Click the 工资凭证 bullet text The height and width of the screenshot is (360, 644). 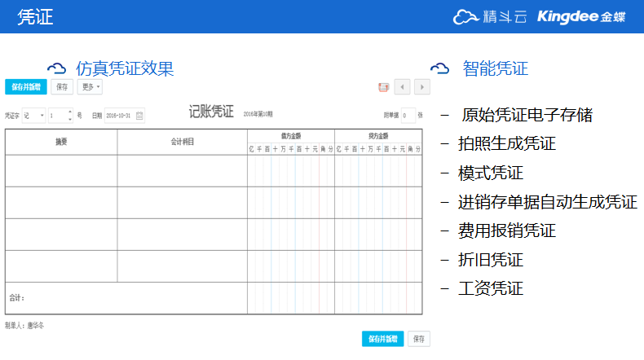coord(491,288)
